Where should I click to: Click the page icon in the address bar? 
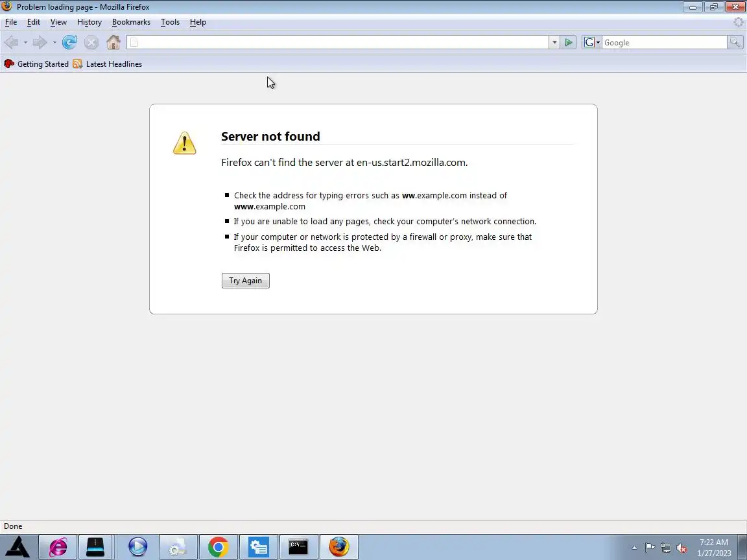coord(134,43)
